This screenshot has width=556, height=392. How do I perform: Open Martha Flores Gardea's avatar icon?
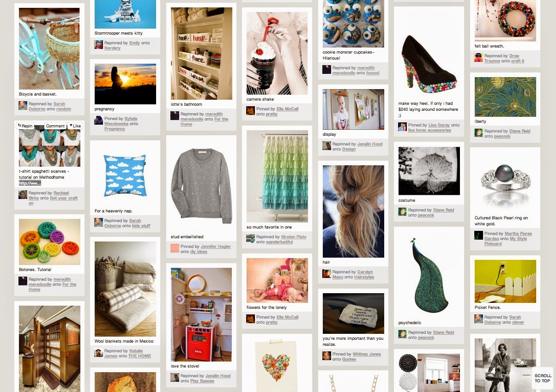click(478, 235)
